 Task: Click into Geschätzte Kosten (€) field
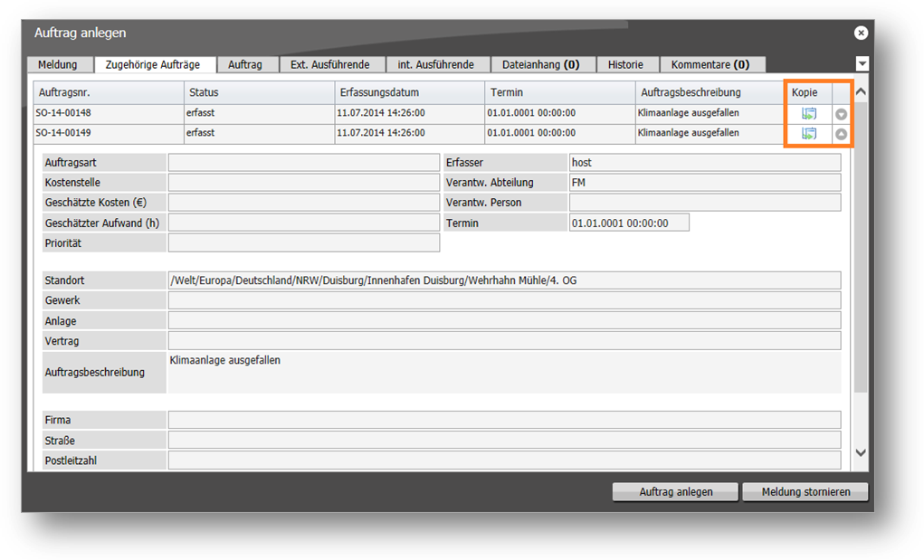tap(303, 203)
